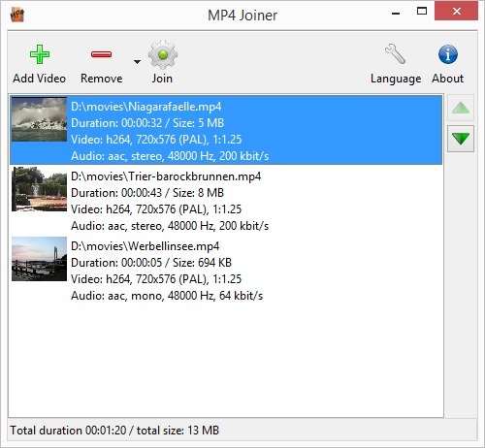This screenshot has height=448, width=485.
Task: Open the blue About info icon
Action: 448,54
